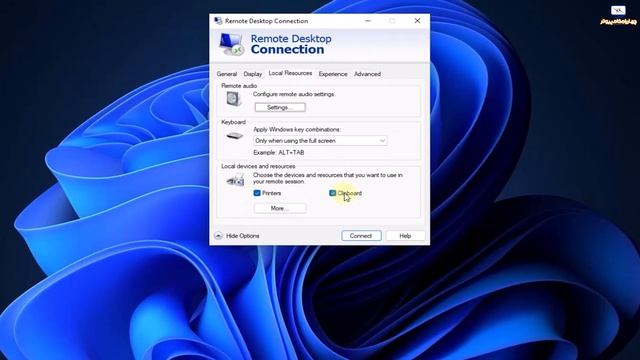Click the local devices printer icon
The height and width of the screenshot is (360, 640).
pyautogui.click(x=236, y=180)
